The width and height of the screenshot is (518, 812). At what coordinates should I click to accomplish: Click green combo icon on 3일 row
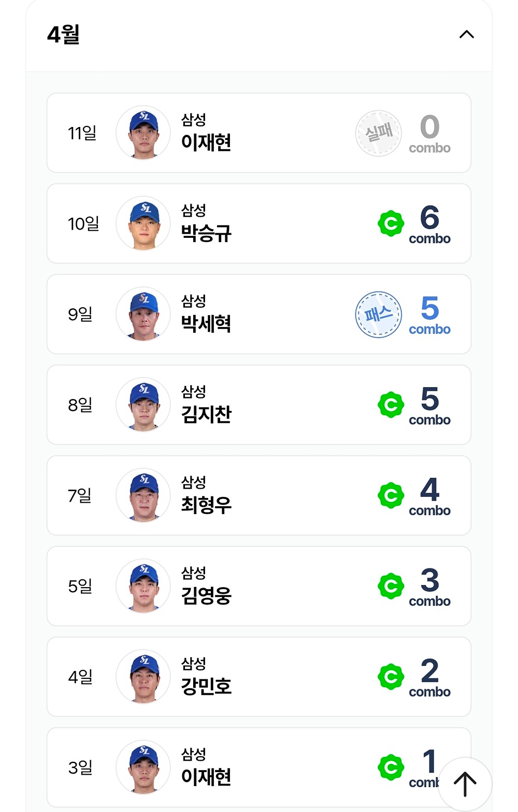(391, 767)
